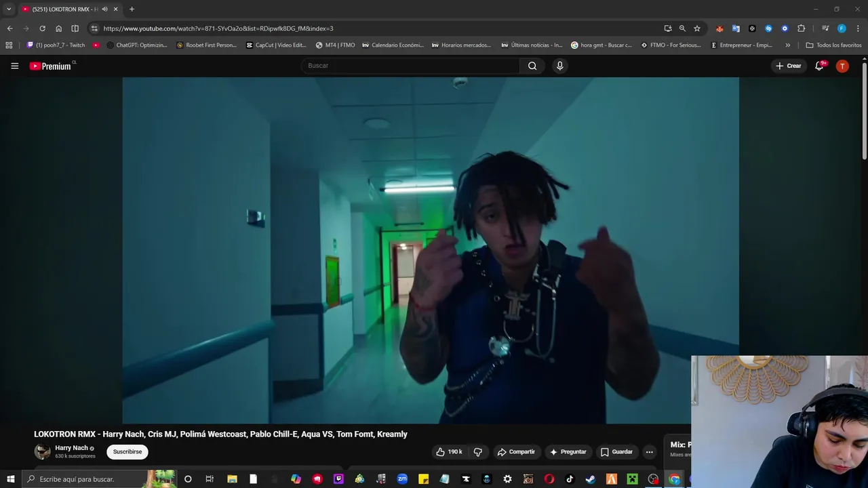Open the YouTube hamburger guide menu
868x488 pixels.
point(14,66)
